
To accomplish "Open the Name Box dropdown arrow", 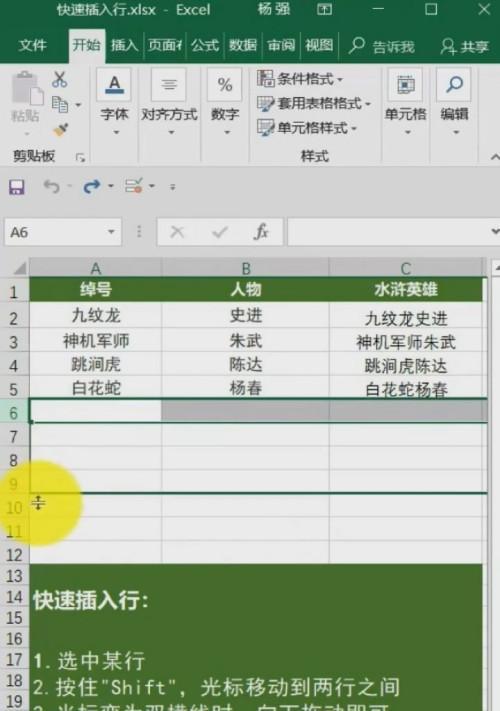I will (x=111, y=232).
